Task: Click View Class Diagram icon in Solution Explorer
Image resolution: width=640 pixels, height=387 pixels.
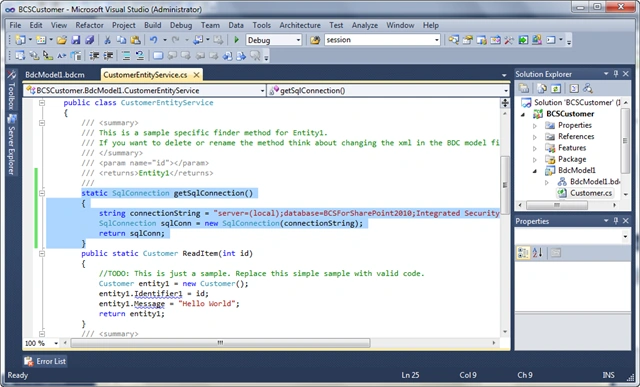Action: tap(588, 88)
